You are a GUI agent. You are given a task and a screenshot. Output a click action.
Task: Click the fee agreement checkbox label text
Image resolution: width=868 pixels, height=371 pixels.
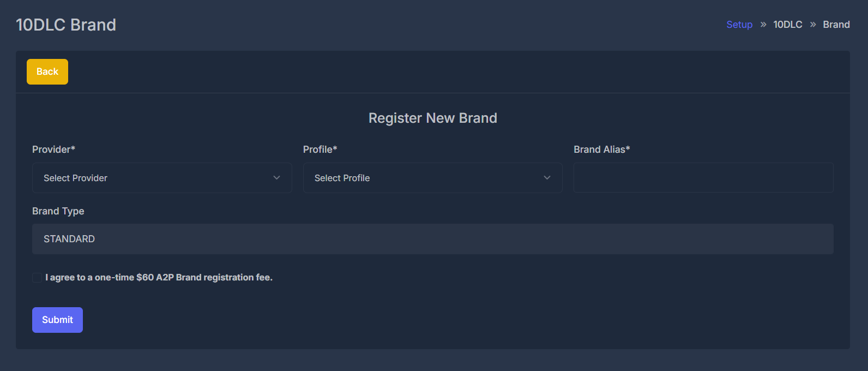(158, 277)
